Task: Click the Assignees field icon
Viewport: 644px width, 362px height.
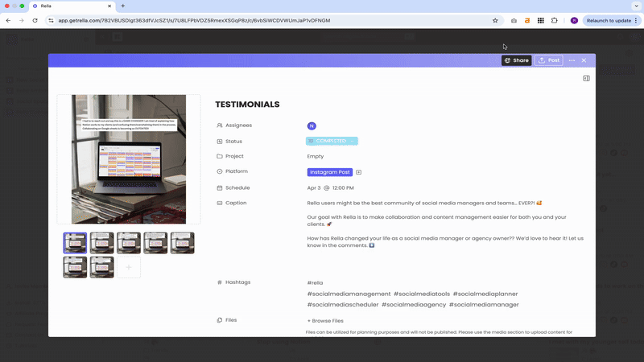Action: coord(219,125)
